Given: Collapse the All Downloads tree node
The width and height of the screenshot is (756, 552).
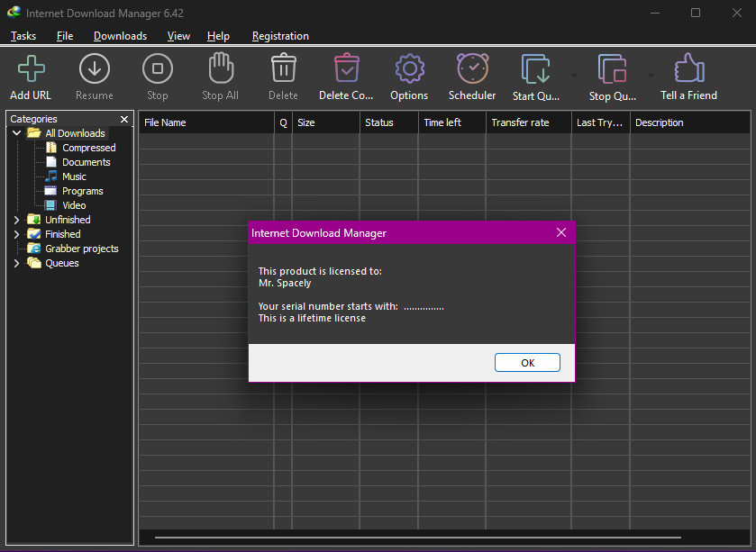Looking at the screenshot, I should [x=17, y=133].
